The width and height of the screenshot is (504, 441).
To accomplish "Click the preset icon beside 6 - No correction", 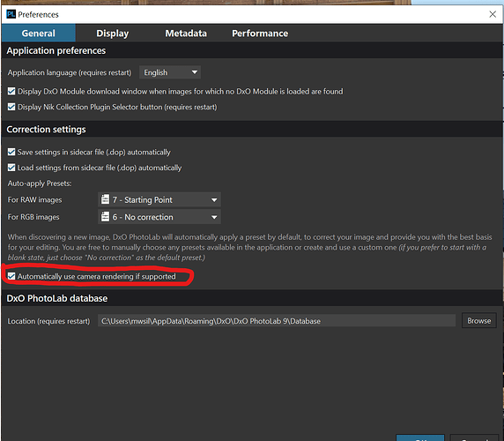I will click(105, 217).
